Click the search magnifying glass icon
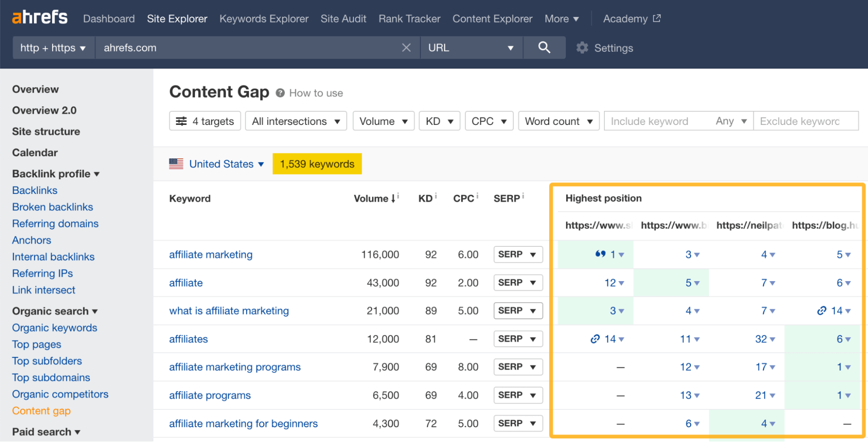 tap(545, 48)
